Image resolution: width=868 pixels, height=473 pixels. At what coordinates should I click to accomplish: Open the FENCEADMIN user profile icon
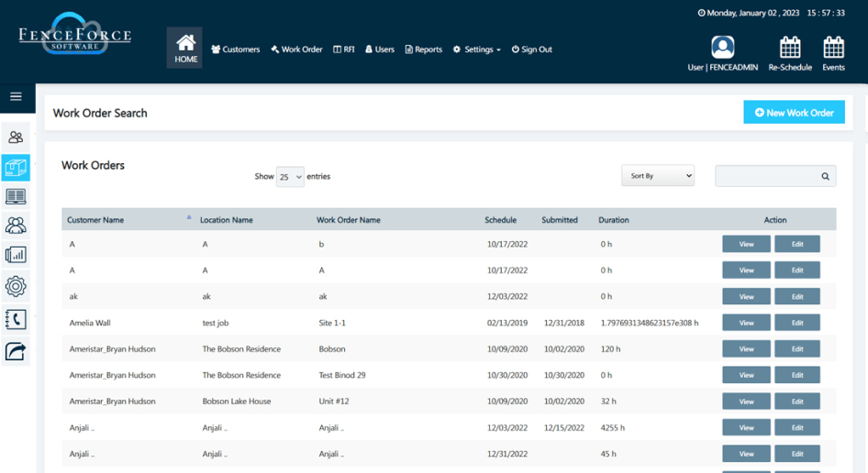(722, 48)
